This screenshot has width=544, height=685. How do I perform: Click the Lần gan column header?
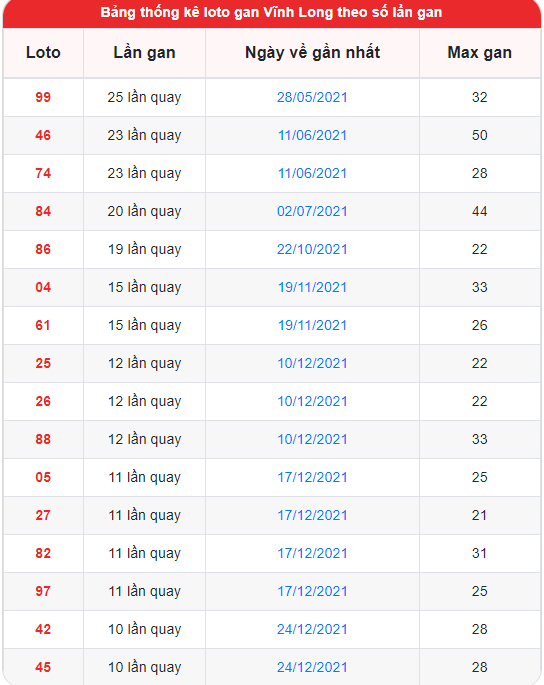144,53
